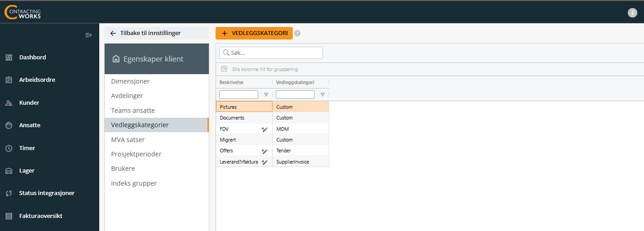Click the Dashbord icon in sidebar
This screenshot has height=231, width=644.
pyautogui.click(x=9, y=58)
